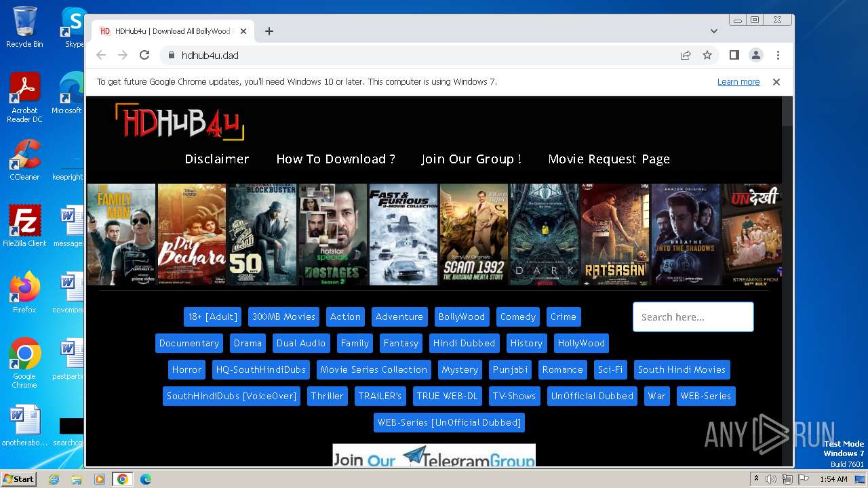Click the volume speaker tray icon

point(771,479)
